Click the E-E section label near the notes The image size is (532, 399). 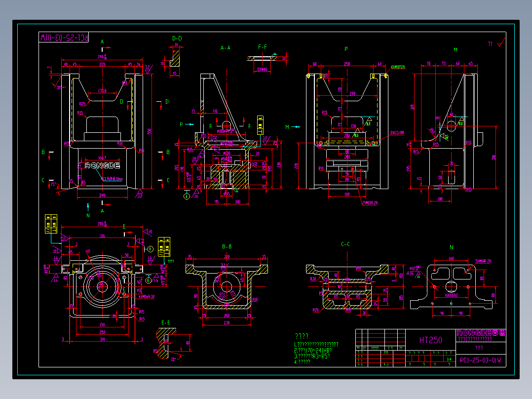tap(167, 324)
